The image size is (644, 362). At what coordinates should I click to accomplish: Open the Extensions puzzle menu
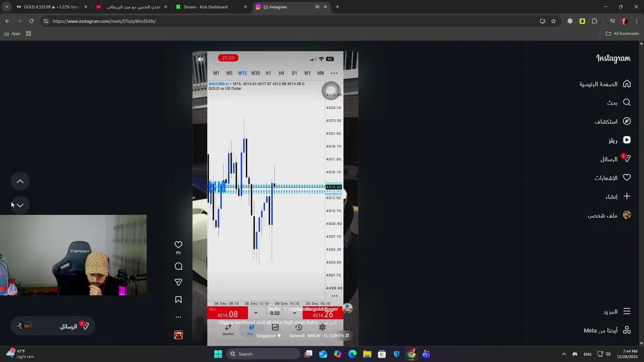coord(595,21)
